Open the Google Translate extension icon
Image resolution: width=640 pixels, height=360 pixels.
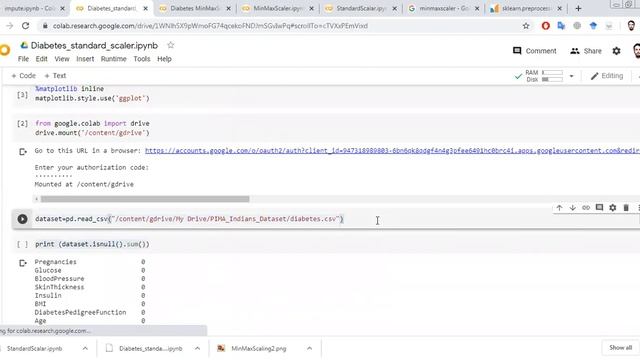(x=561, y=26)
